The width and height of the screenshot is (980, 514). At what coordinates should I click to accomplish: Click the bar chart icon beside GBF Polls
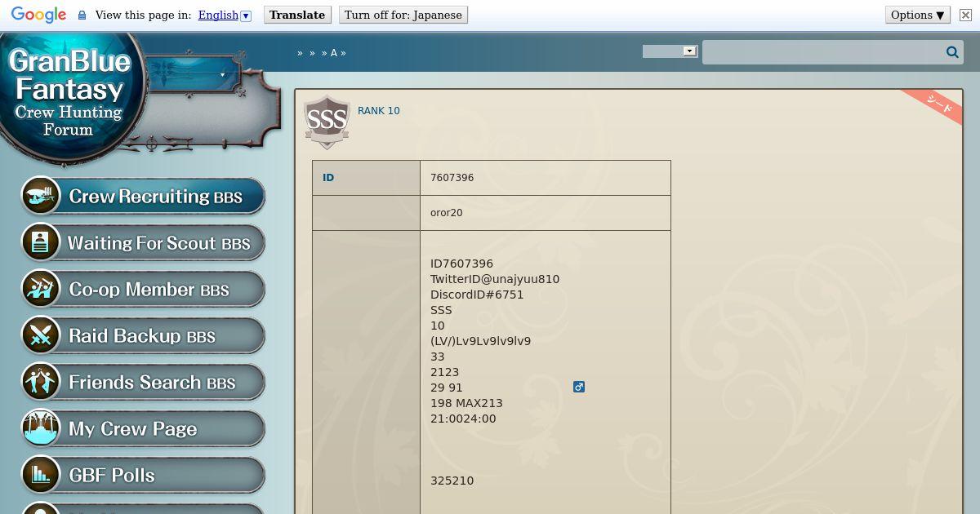(41, 475)
